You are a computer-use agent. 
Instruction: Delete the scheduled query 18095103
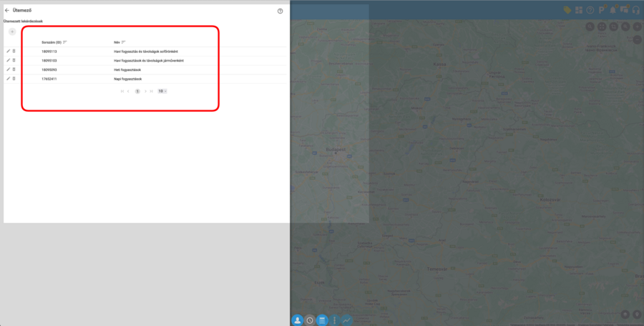pos(14,60)
